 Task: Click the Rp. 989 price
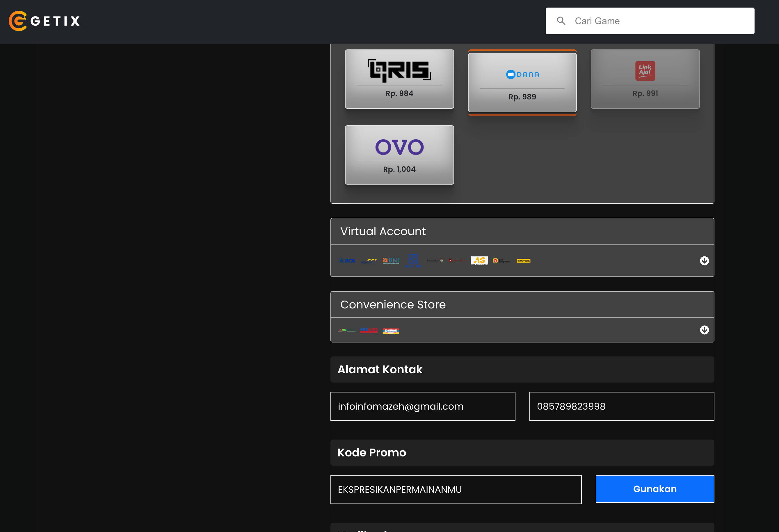pyautogui.click(x=522, y=97)
